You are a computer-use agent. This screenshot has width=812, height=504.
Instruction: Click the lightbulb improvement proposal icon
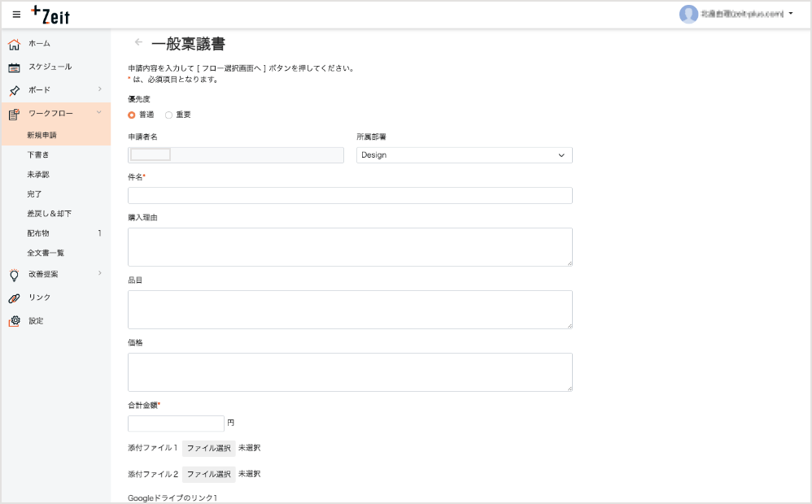coord(14,275)
